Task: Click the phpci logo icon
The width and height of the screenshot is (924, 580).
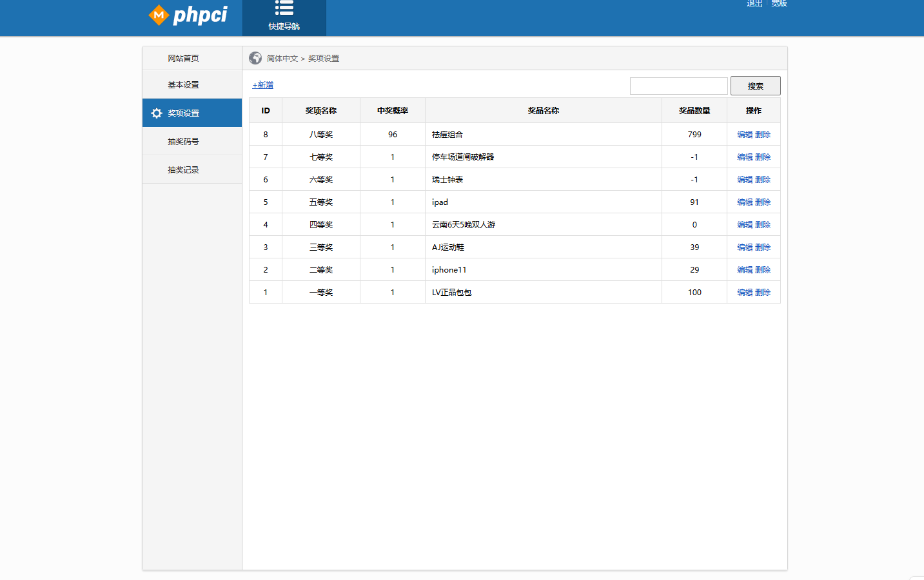Action: click(x=158, y=14)
